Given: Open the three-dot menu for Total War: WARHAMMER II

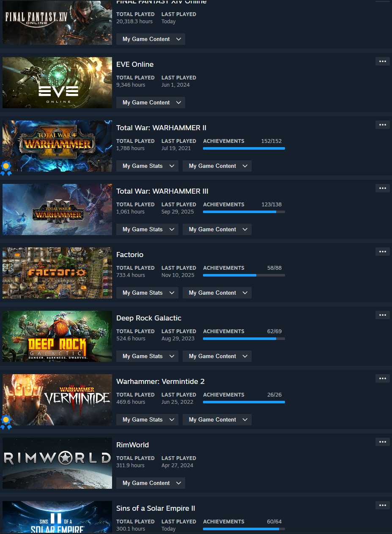Looking at the screenshot, I should tap(382, 125).
